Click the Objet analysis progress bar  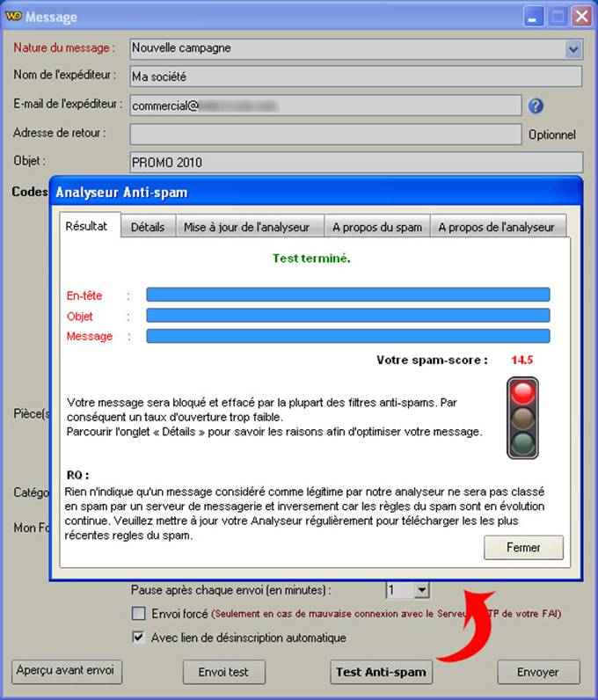click(x=348, y=315)
